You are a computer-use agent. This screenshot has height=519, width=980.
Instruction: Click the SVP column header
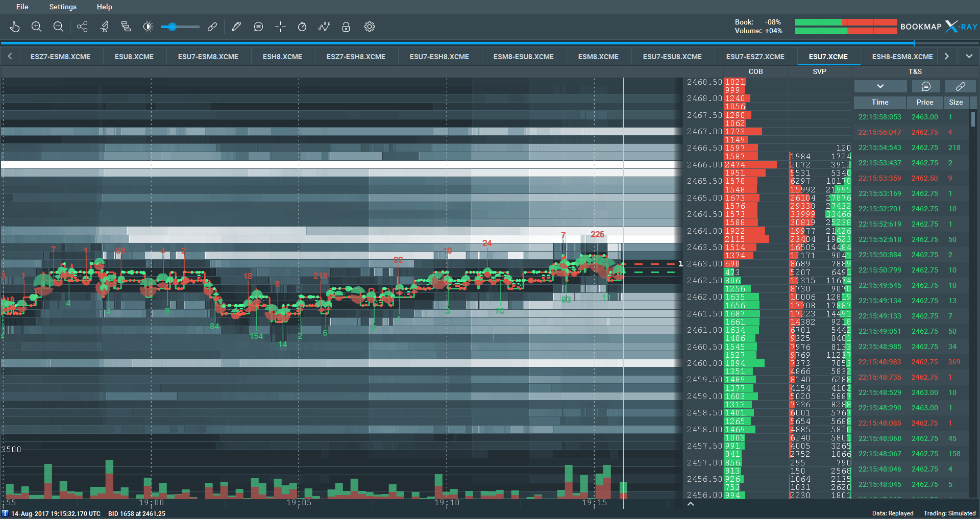pos(819,71)
